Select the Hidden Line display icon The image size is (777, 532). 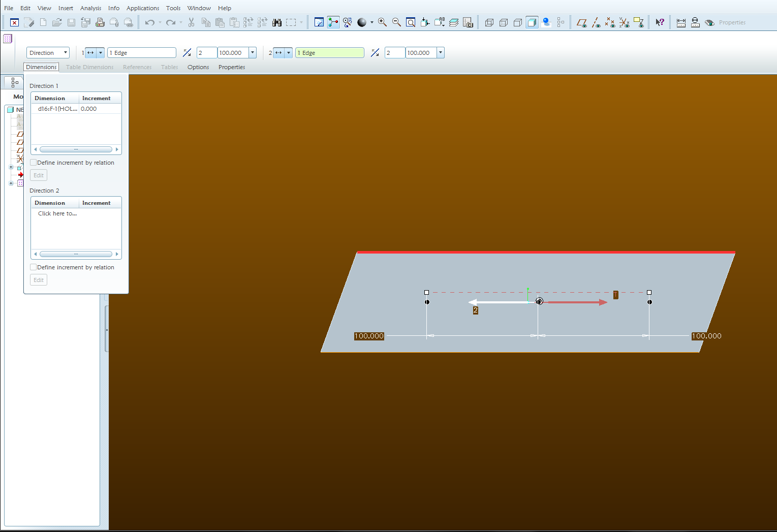504,22
